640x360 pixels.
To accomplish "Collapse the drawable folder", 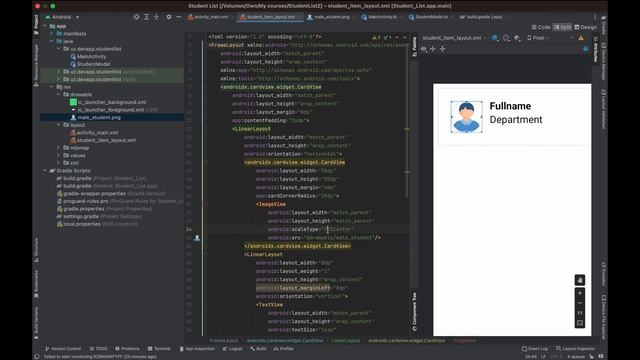I will [x=58, y=95].
